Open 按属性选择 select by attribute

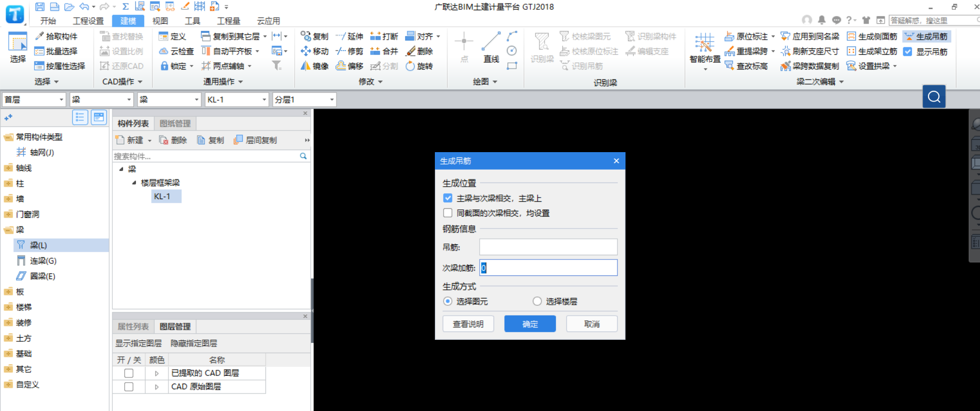click(60, 66)
